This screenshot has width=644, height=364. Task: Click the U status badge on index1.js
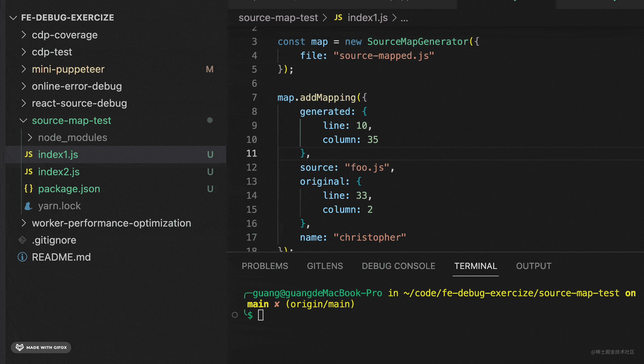[210, 154]
